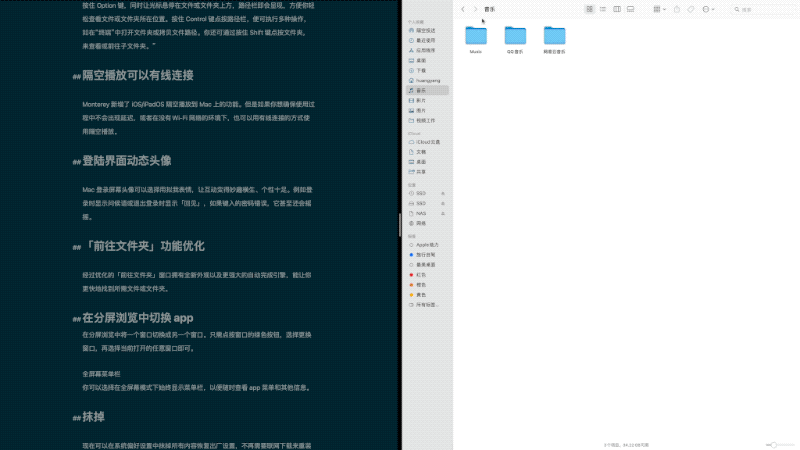Select the Apple tag in sidebar
800x450 pixels.
click(427, 245)
